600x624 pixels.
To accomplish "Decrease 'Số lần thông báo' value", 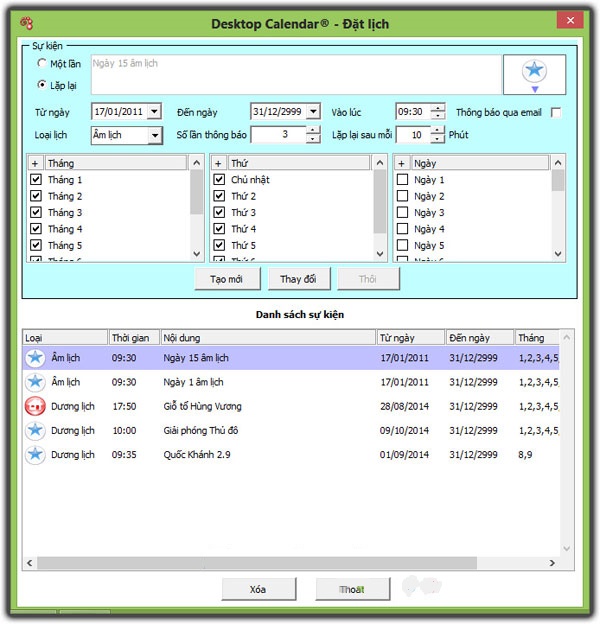I will [313, 139].
